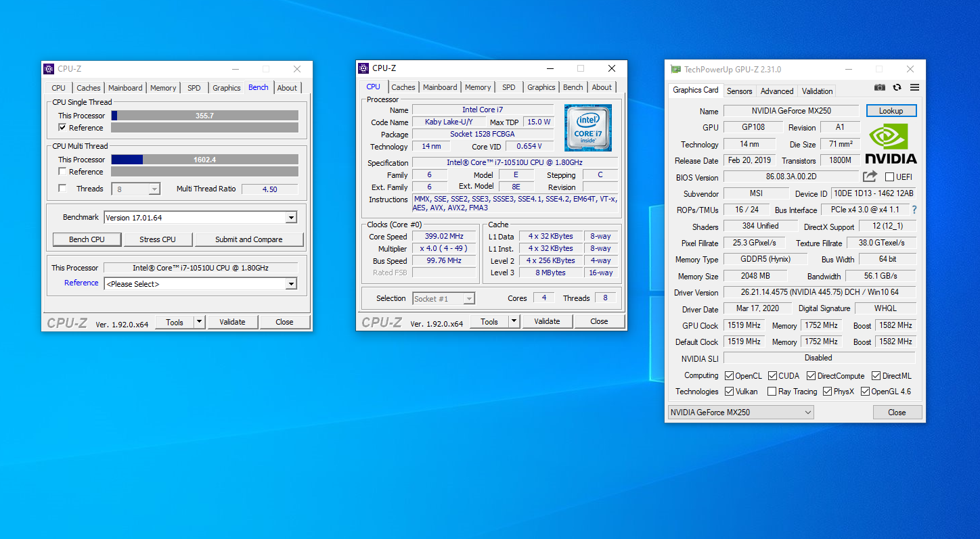
Task: Open the Advanced tab in GPU-Z
Action: (777, 91)
